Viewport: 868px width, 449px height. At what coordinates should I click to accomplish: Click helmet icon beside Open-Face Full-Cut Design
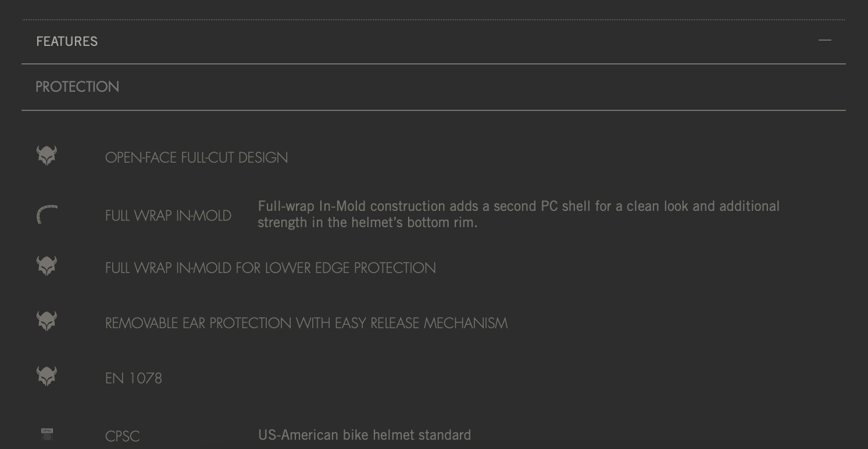pyautogui.click(x=47, y=156)
